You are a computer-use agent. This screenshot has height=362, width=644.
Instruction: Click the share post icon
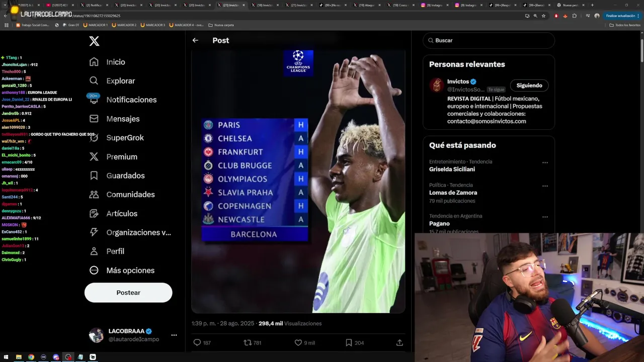click(x=399, y=342)
